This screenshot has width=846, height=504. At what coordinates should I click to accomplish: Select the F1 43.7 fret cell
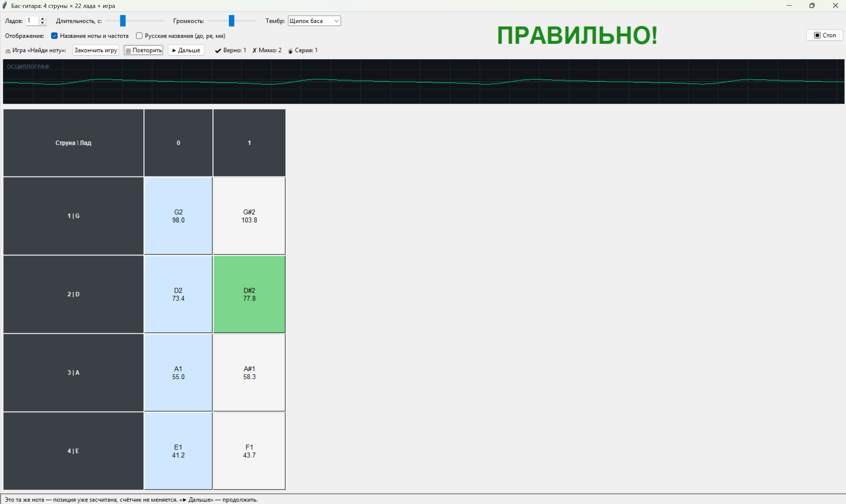click(249, 451)
